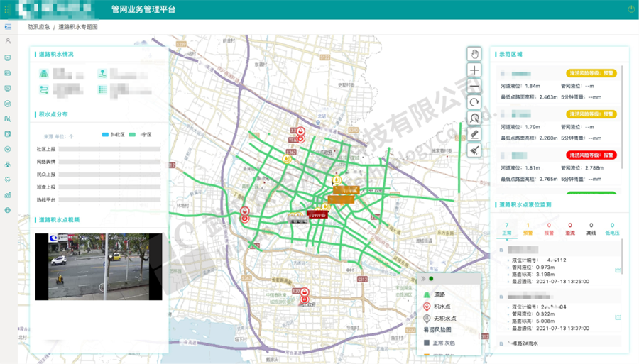Click 社区上报 bar in distribution chart

click(x=109, y=149)
